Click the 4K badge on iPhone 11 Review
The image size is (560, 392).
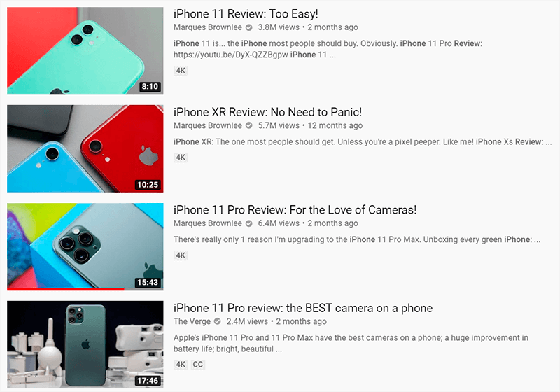181,71
